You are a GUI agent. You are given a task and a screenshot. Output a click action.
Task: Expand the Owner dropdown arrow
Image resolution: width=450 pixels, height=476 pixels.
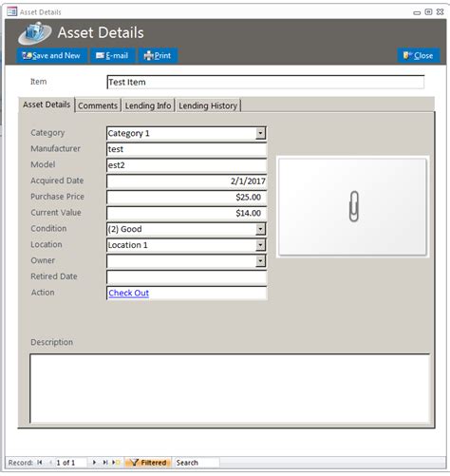[x=260, y=261]
